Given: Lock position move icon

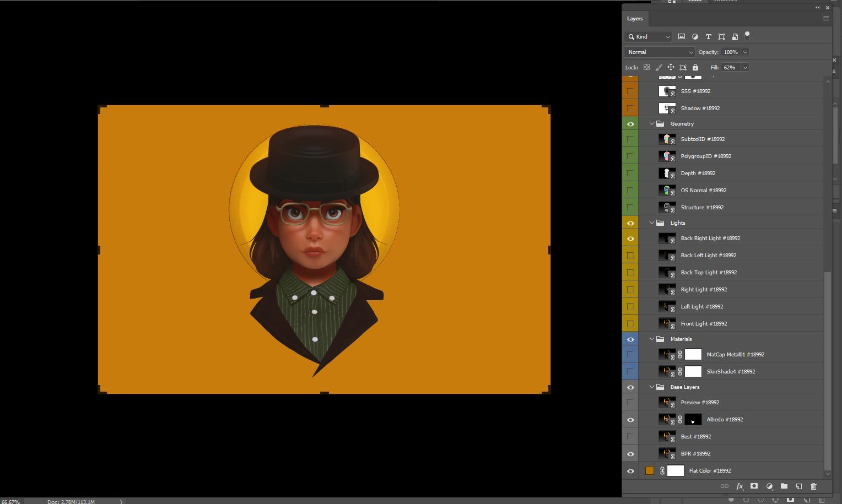Looking at the screenshot, I should coord(671,67).
